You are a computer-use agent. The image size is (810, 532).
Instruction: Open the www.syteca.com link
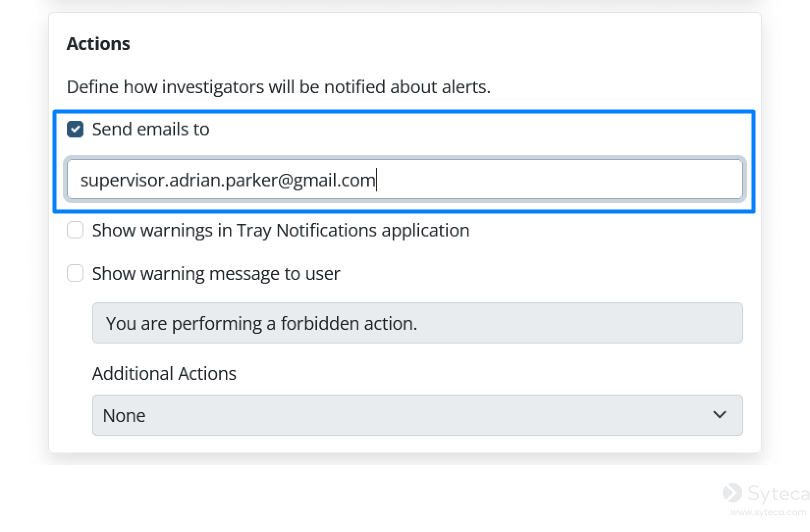(x=768, y=512)
